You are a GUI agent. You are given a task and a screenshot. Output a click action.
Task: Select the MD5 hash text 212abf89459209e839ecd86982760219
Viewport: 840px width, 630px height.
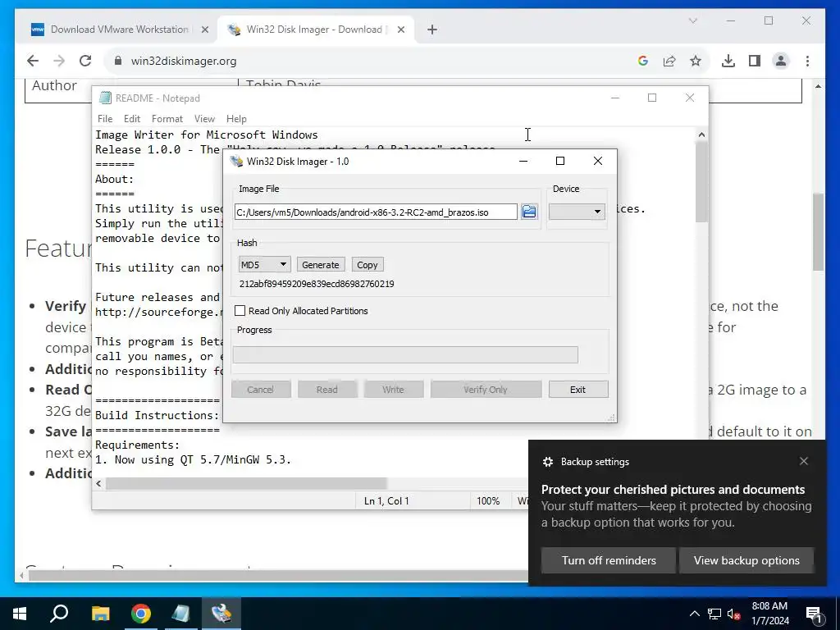pyautogui.click(x=317, y=284)
